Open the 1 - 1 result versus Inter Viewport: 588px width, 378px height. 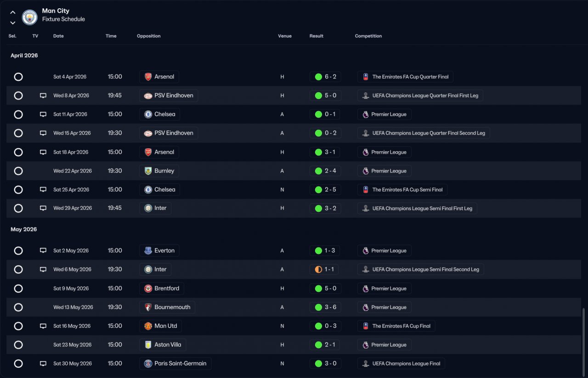(325, 270)
